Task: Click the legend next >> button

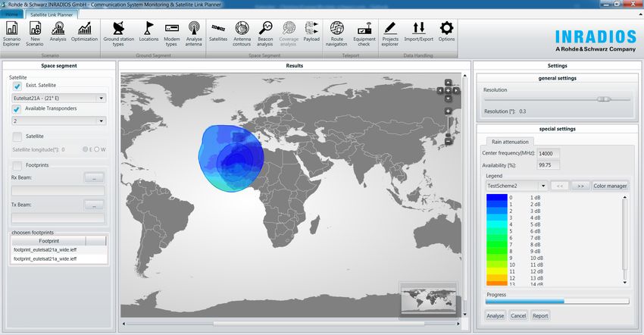Action: 580,186
